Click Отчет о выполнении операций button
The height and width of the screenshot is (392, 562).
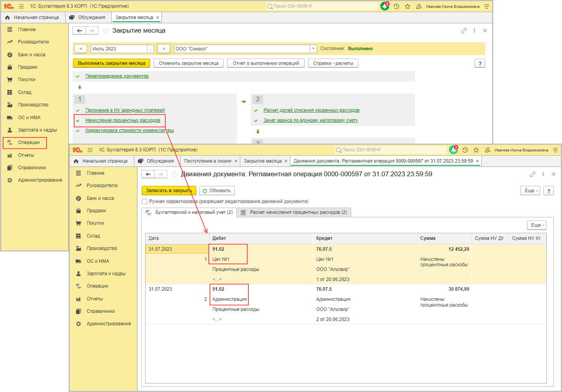tap(266, 63)
